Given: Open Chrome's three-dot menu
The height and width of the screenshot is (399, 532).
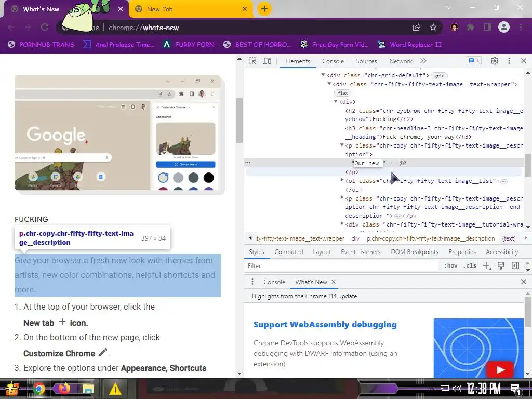Looking at the screenshot, I should (x=521, y=28).
